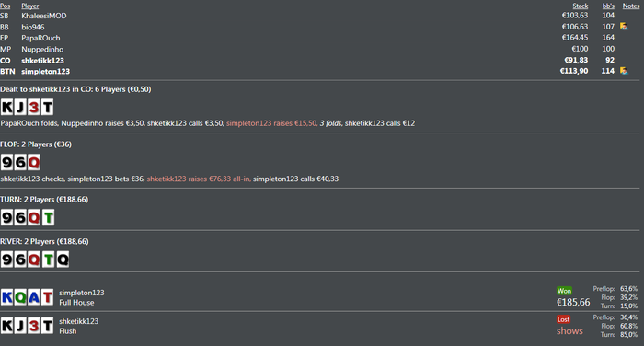Open the note icon beside bio946

click(x=624, y=27)
